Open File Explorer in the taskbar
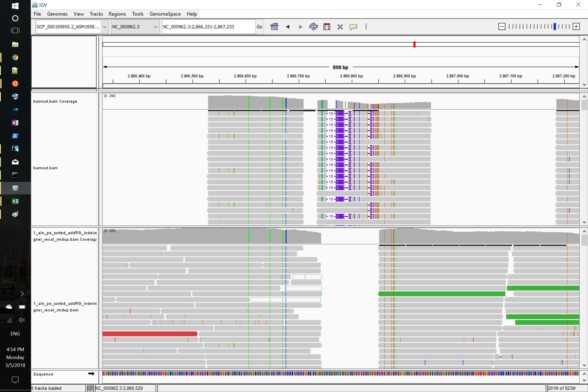 coord(15,44)
